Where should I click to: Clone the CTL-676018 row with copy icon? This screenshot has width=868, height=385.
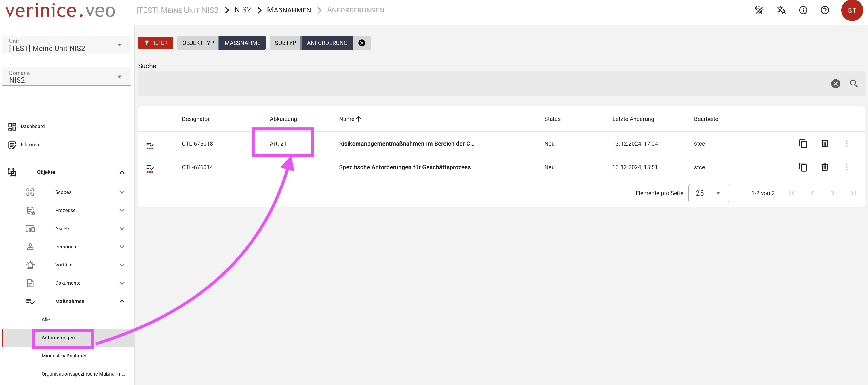pos(803,144)
